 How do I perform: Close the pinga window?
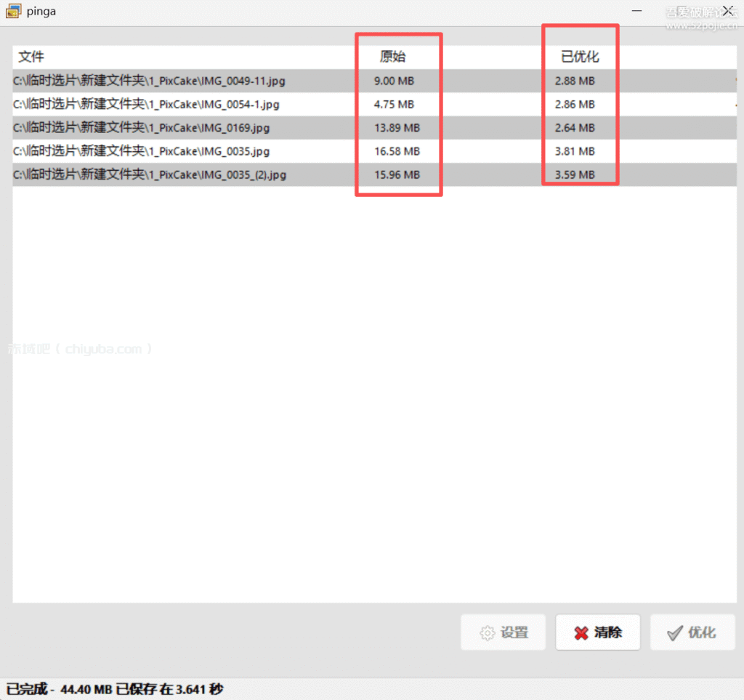pyautogui.click(x=727, y=11)
